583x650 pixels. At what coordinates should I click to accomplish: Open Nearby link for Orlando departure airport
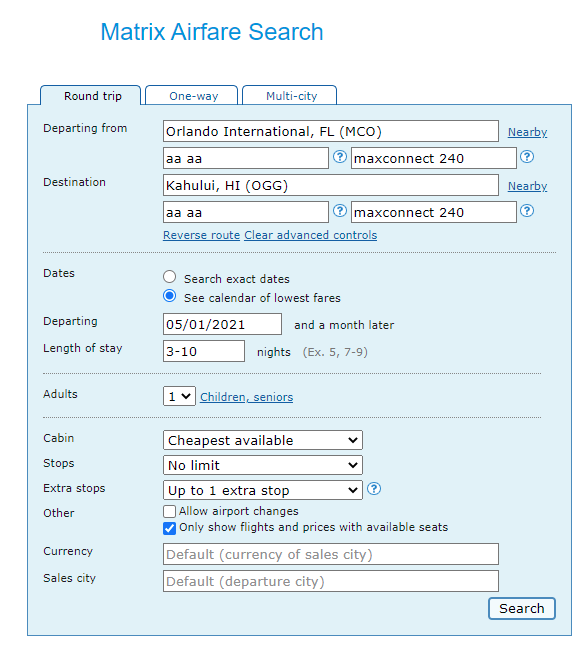tap(527, 132)
